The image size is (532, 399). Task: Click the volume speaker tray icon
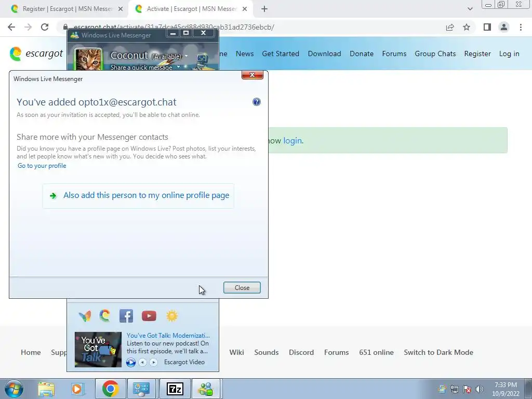coord(480,389)
